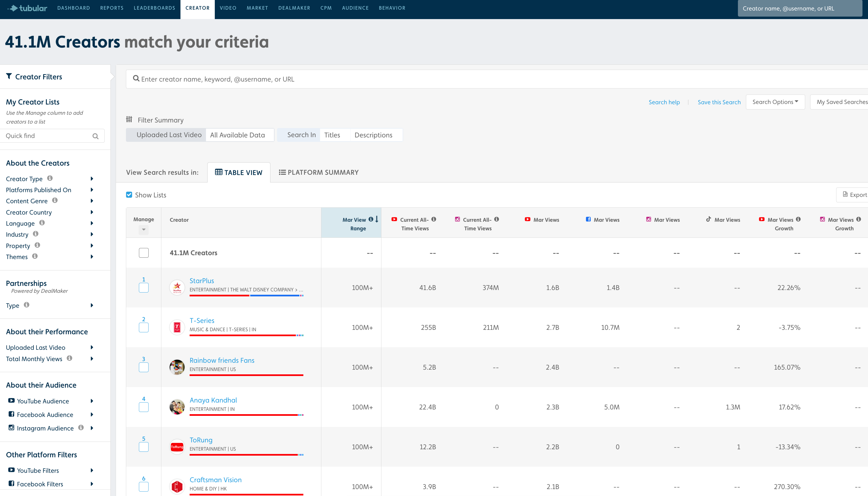
Task: Click the StarPlus creator avatar
Action: (177, 288)
